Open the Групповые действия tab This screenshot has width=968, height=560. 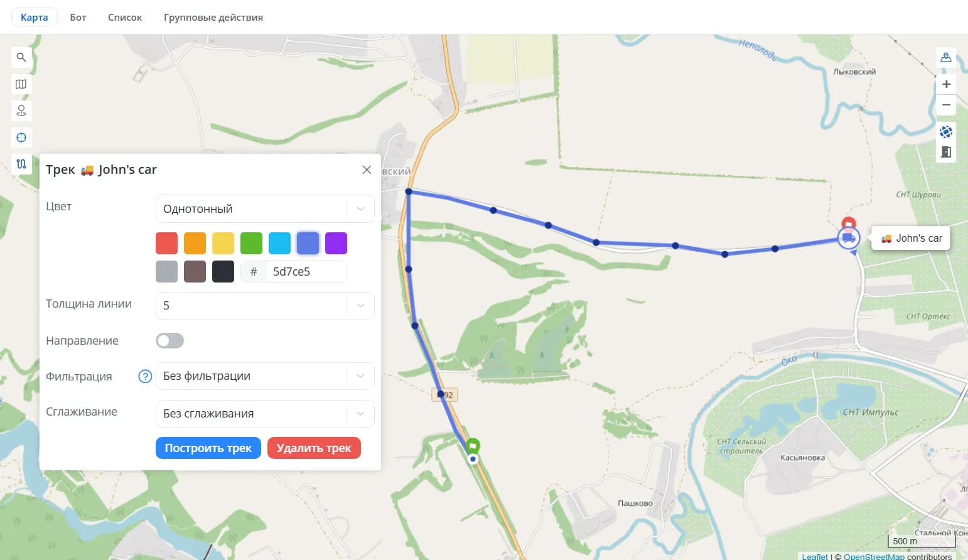coord(213,17)
